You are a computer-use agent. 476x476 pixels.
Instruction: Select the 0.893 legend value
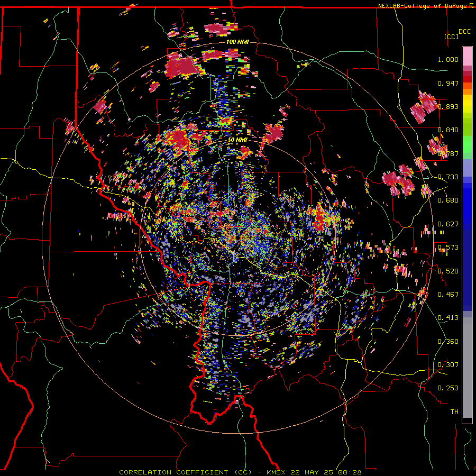point(448,106)
